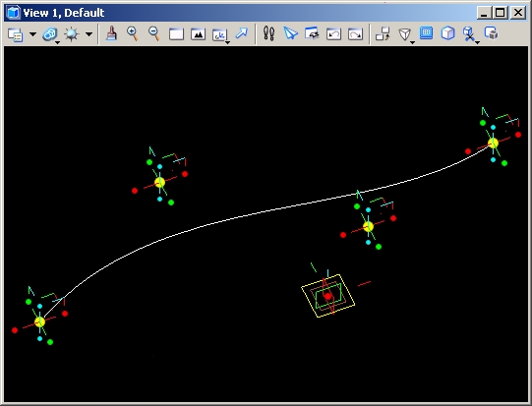Activate the Walk footprints tool
This screenshot has height=406, width=532.
[x=268, y=33]
